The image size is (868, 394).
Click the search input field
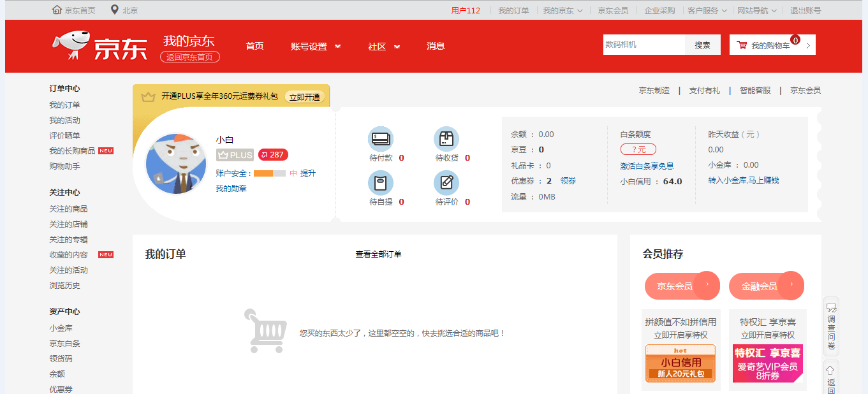644,45
